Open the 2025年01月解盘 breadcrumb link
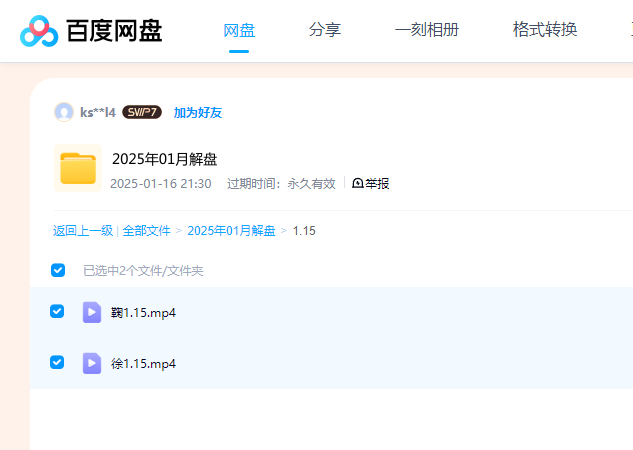This screenshot has height=450, width=633. 231,231
